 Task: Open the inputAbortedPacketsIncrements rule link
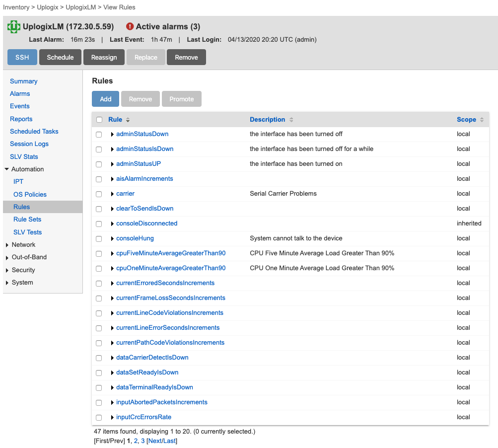click(x=162, y=402)
